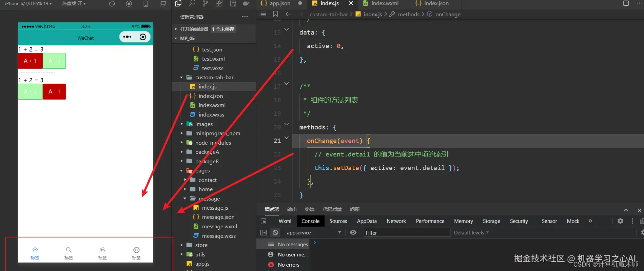Screen dimensions: 644x271
Task: Expand the images folder in file tree
Action: [203, 124]
